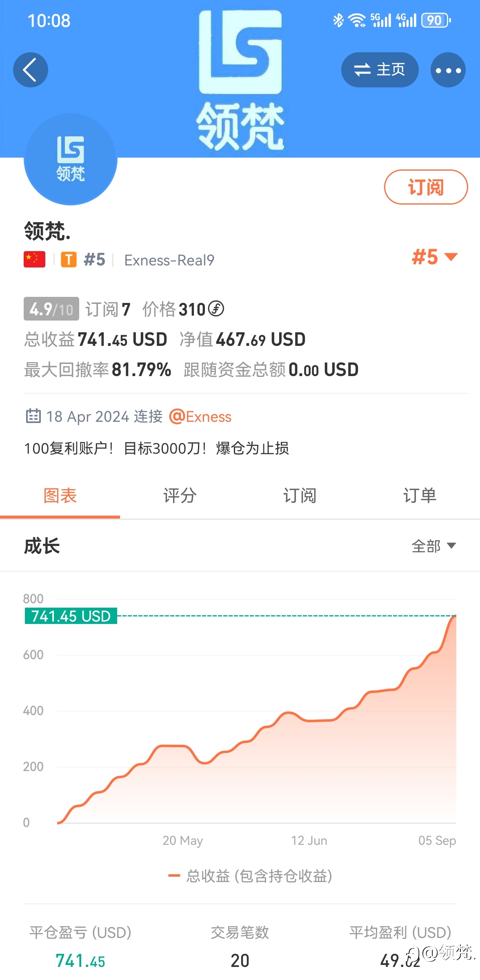The width and height of the screenshot is (480, 980).
Task: Expand the 全部 time range dropdown
Action: click(433, 546)
